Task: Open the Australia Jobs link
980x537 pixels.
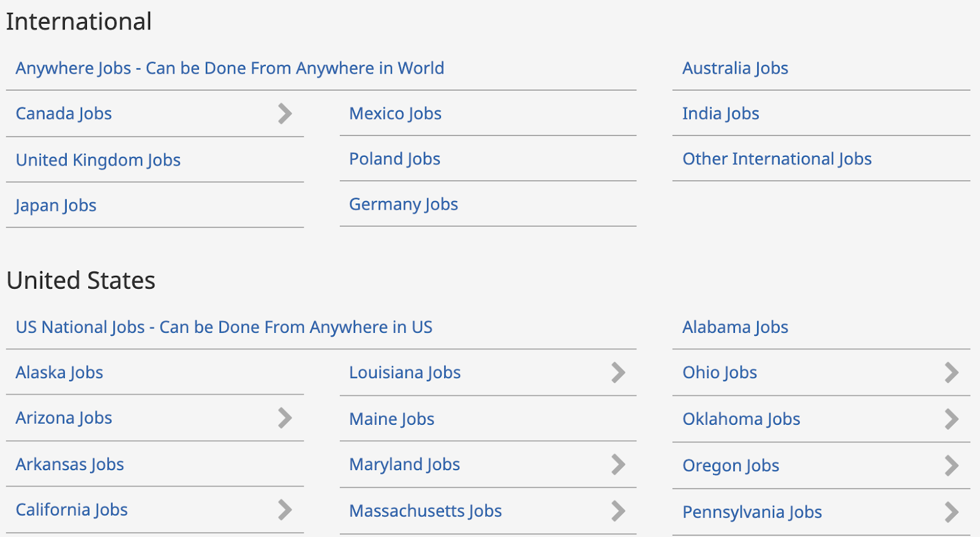Action: point(735,68)
